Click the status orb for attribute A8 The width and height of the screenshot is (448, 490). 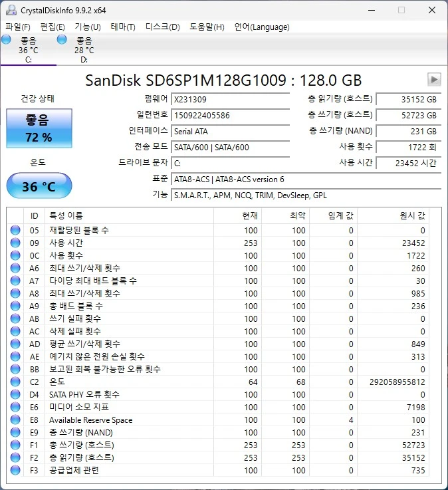[15, 293]
